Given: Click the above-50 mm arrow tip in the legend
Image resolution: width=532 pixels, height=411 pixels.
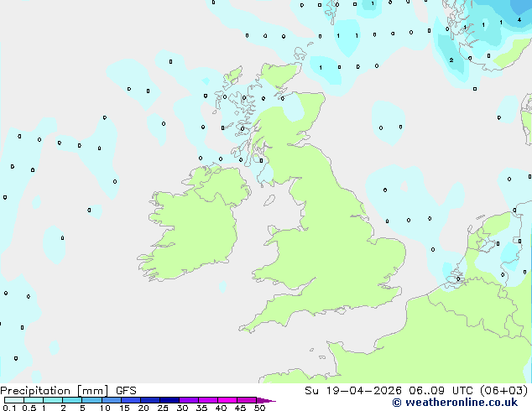Looking at the screenshot, I should (266, 400).
